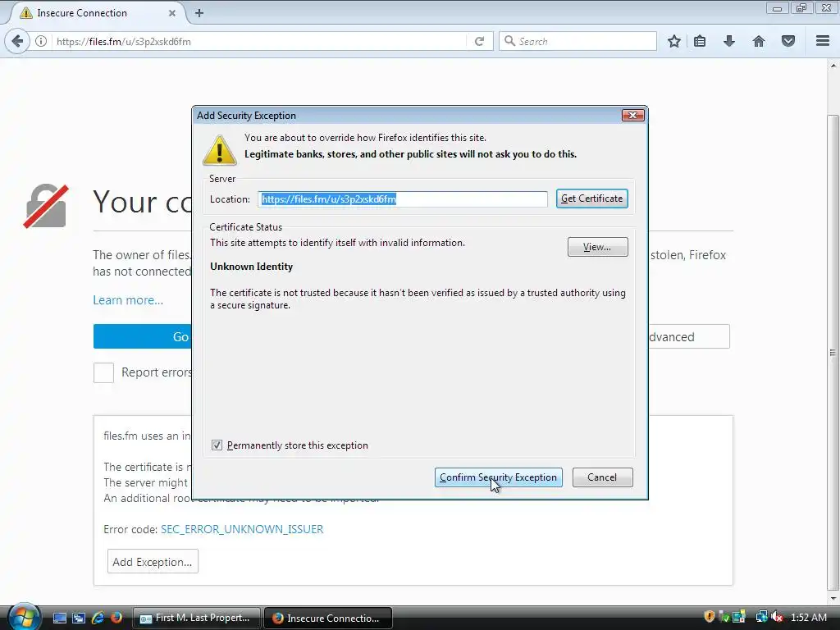Click the muted volume tray icon
Screen dimensions: 840x630
(x=778, y=617)
